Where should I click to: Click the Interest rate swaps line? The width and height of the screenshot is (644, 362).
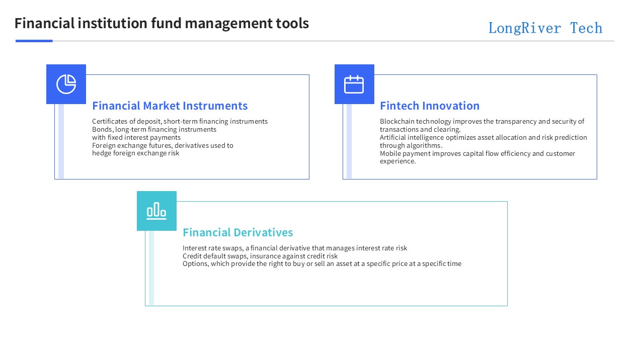(295, 248)
